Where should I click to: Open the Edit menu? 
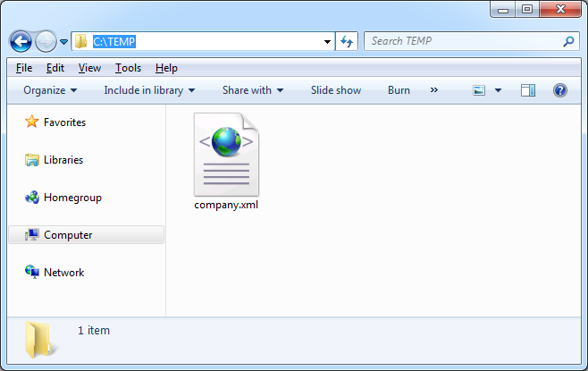55,68
